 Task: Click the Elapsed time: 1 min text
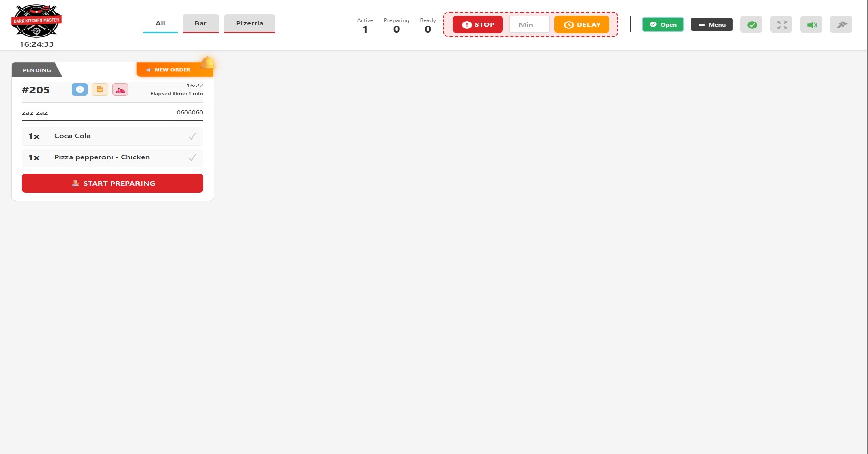click(x=177, y=94)
